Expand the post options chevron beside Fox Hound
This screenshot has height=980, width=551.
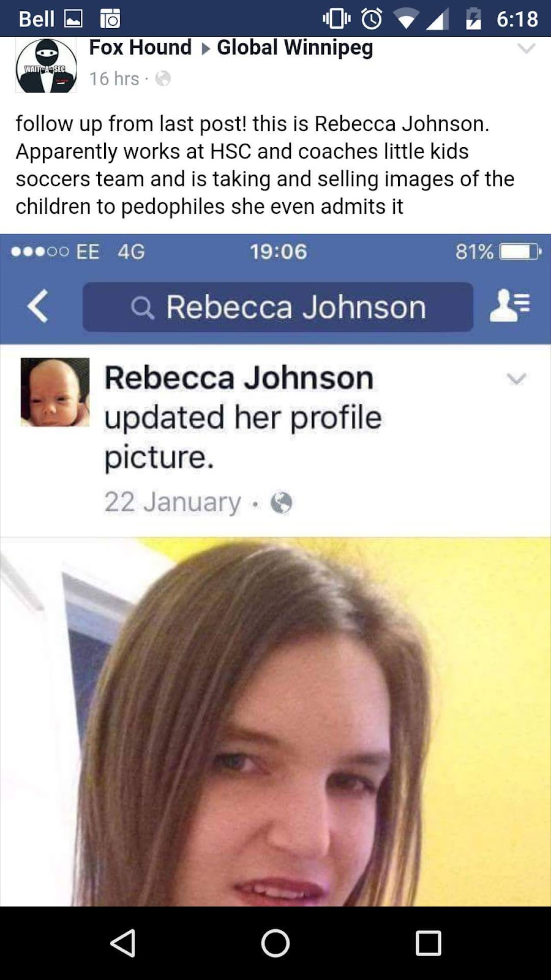pyautogui.click(x=527, y=48)
